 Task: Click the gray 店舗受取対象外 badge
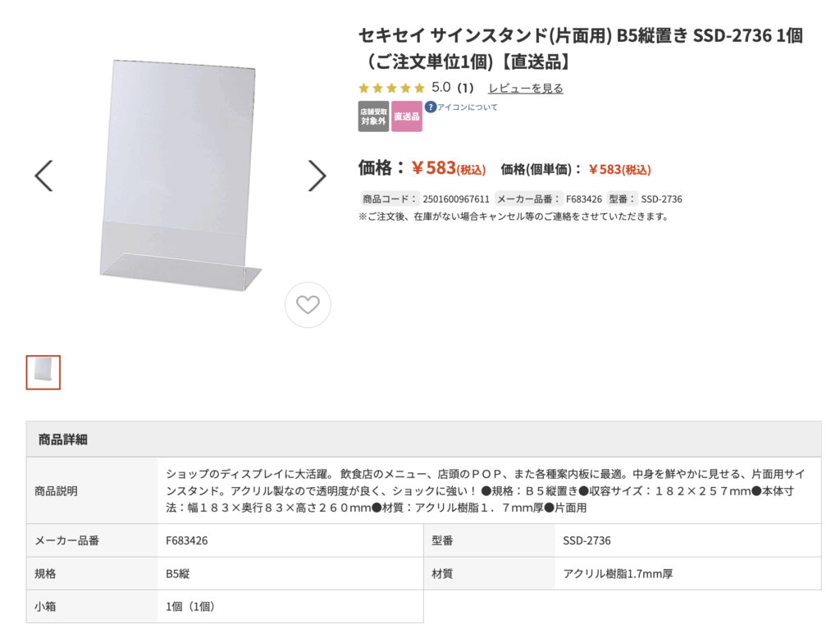tap(373, 116)
